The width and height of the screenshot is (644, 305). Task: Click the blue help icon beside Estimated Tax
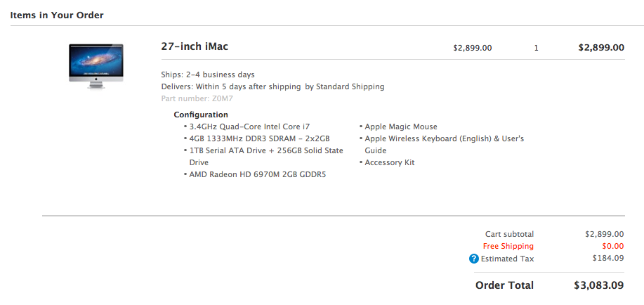tap(473, 259)
